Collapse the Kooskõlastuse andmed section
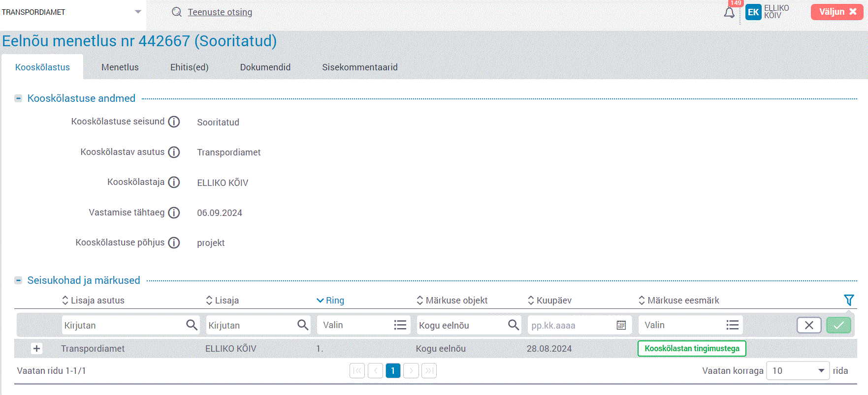 point(18,98)
